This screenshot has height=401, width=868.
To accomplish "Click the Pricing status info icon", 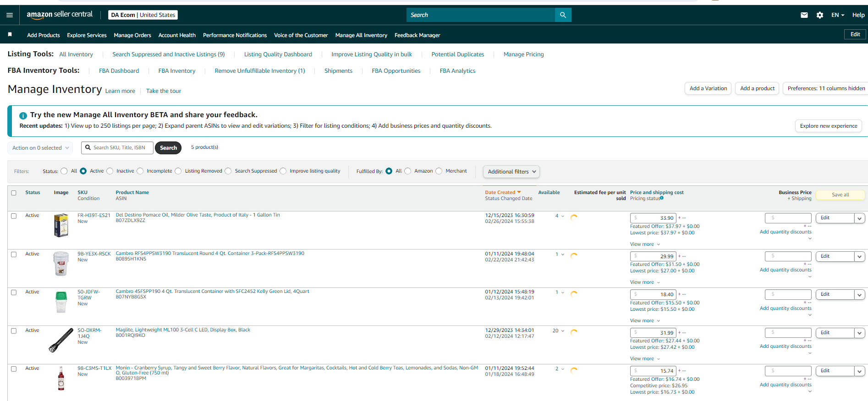I will click(x=662, y=198).
